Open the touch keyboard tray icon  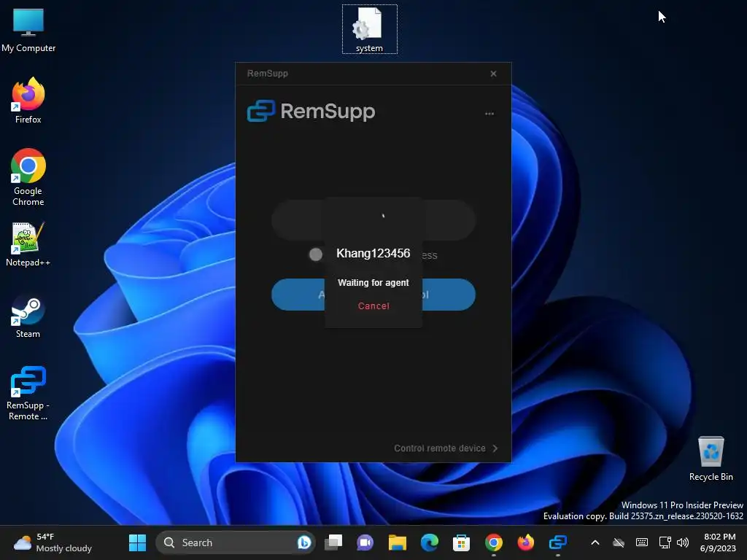point(642,542)
